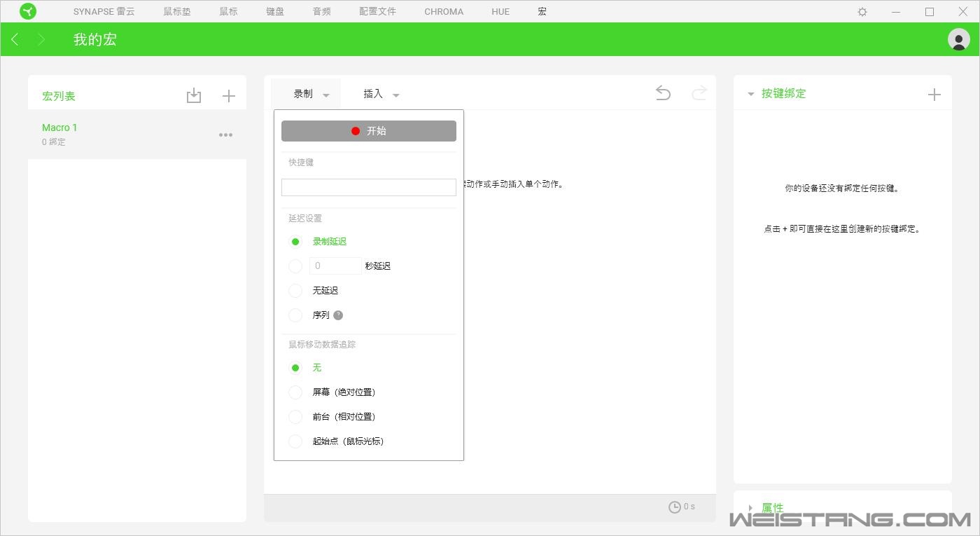
Task: Switch to 宏 tab
Action: coord(542,12)
